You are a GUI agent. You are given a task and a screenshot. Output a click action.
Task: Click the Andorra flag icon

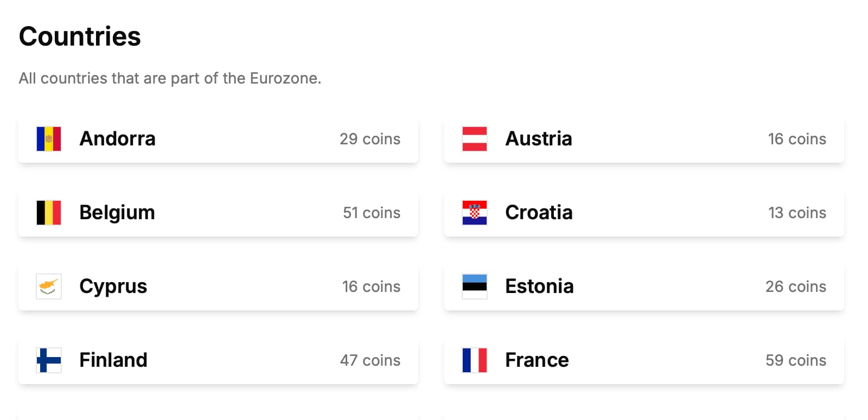[48, 139]
